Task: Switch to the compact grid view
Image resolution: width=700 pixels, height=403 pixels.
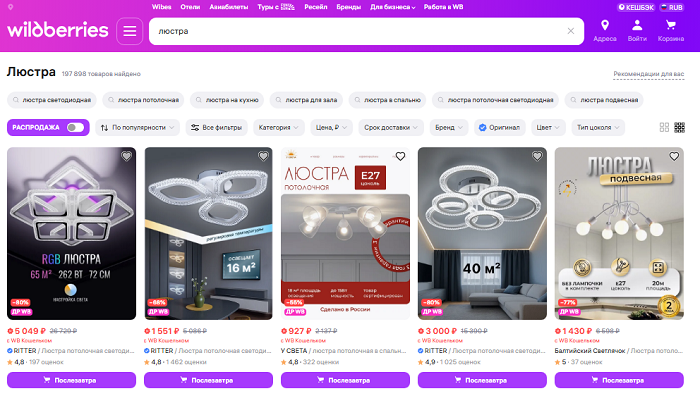Action: pyautogui.click(x=680, y=127)
